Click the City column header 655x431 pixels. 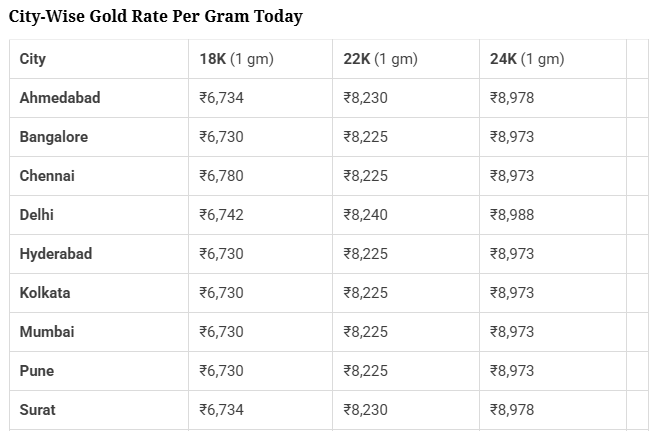click(x=33, y=59)
